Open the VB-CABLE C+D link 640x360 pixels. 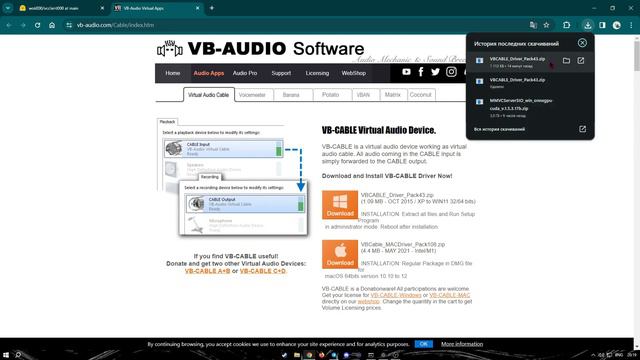tap(263, 271)
